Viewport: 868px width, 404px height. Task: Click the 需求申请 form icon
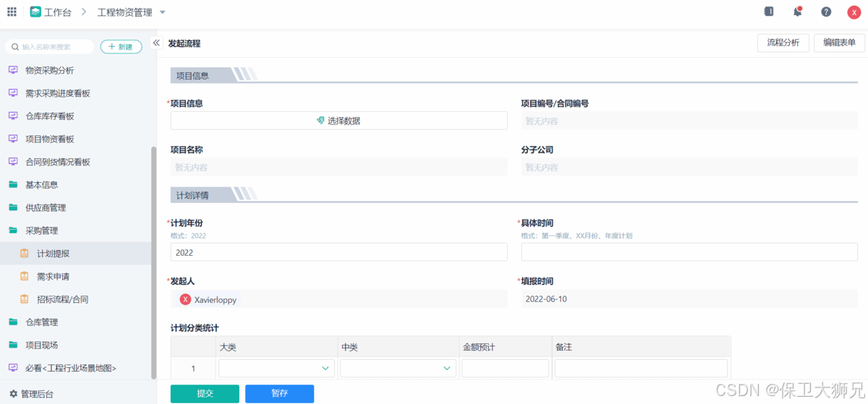(24, 276)
